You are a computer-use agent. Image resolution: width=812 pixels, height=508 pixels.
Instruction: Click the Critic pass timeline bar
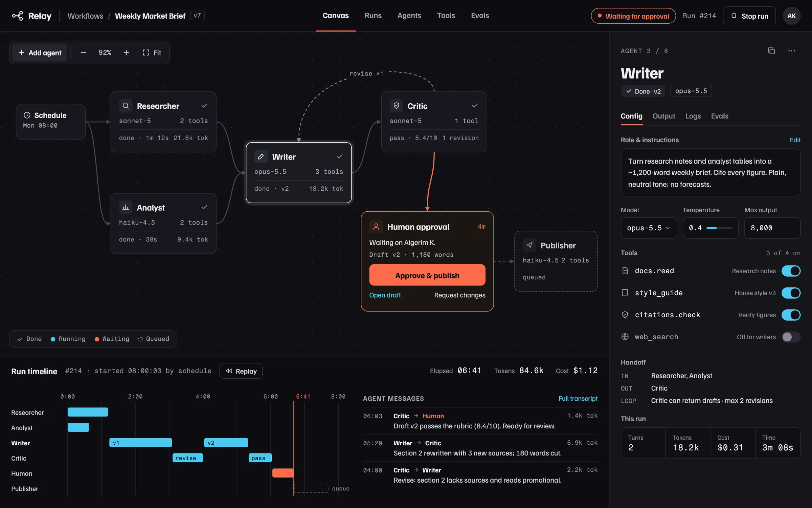pyautogui.click(x=260, y=458)
